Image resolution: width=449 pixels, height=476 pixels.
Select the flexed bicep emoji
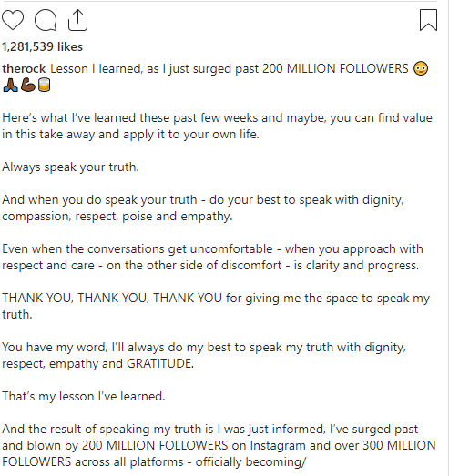click(28, 85)
